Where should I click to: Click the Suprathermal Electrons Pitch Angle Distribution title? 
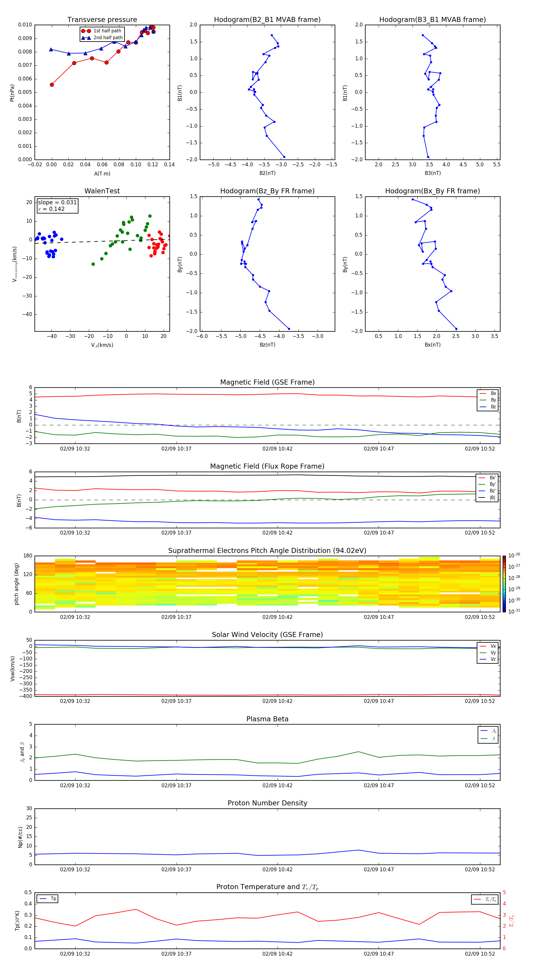pyautogui.click(x=267, y=551)
